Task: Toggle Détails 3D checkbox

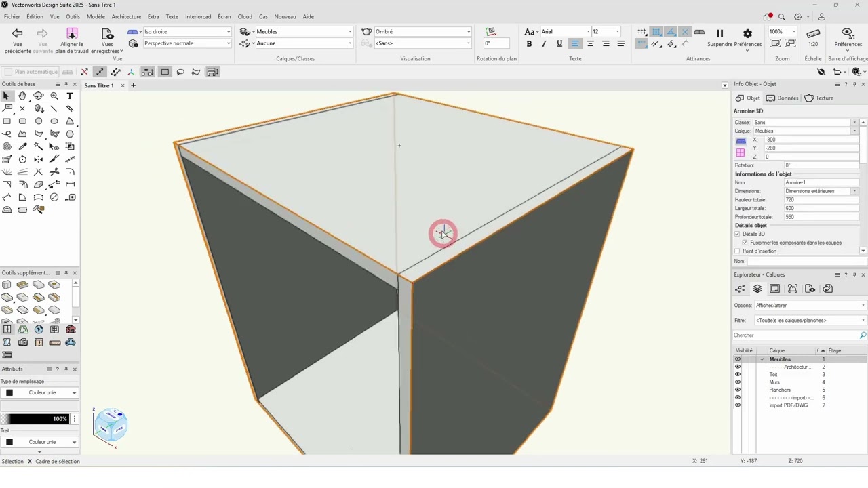Action: tap(737, 234)
